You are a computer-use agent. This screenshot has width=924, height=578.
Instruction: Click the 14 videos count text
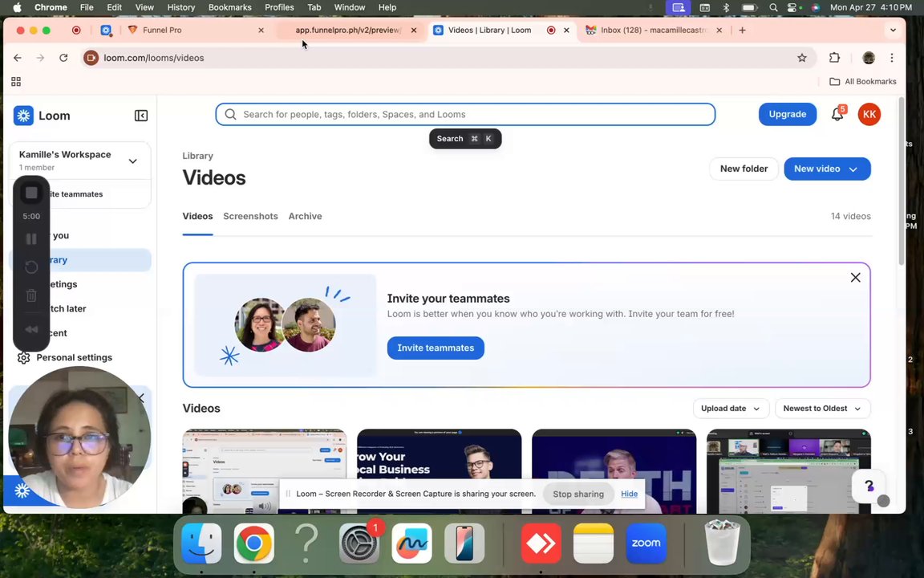pyautogui.click(x=850, y=216)
